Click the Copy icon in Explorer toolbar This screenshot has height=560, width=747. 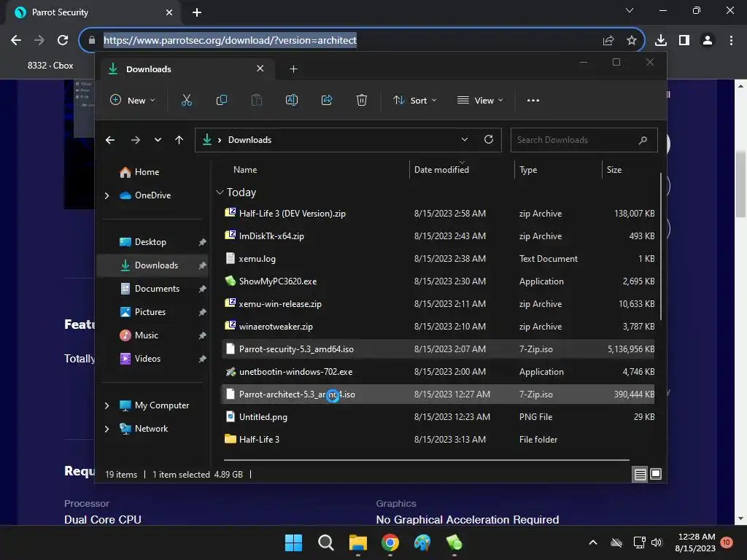click(222, 100)
